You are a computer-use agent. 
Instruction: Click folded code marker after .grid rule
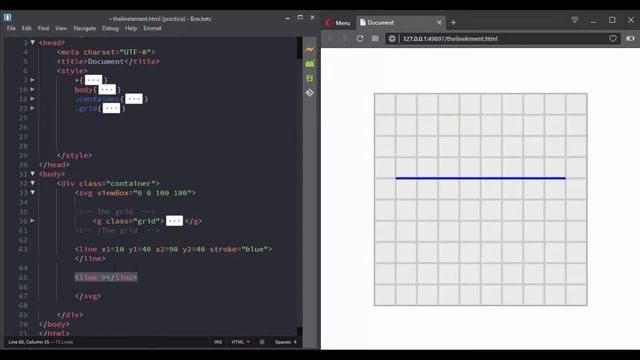111,108
